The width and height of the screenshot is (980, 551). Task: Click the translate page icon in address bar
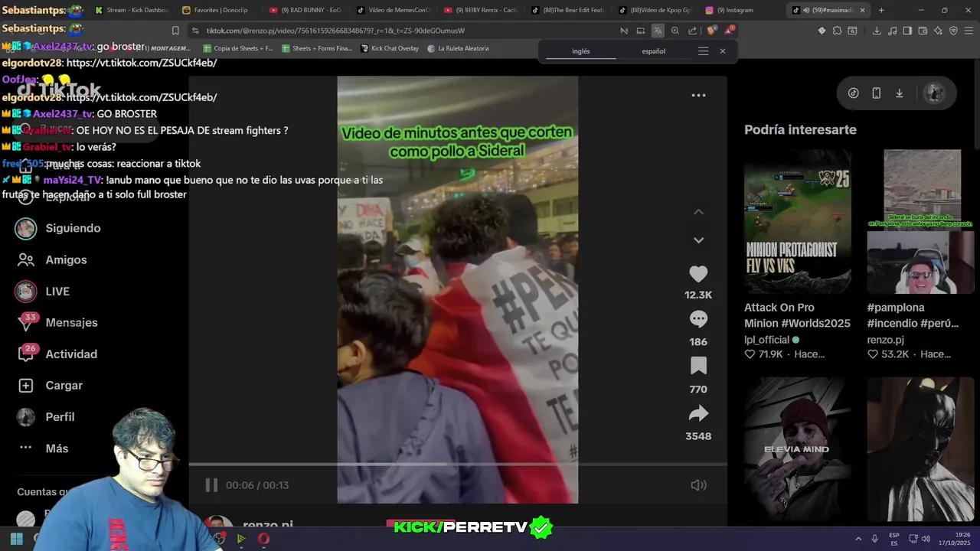coord(658,31)
